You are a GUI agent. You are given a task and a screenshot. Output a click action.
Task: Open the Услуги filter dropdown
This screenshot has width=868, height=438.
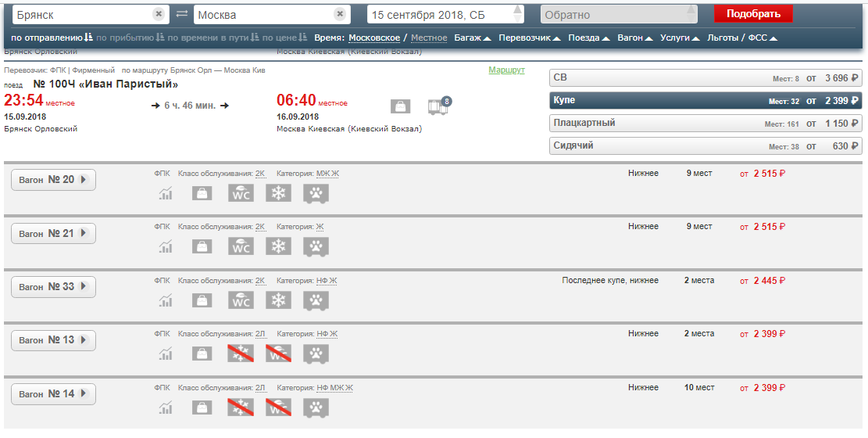pos(679,38)
